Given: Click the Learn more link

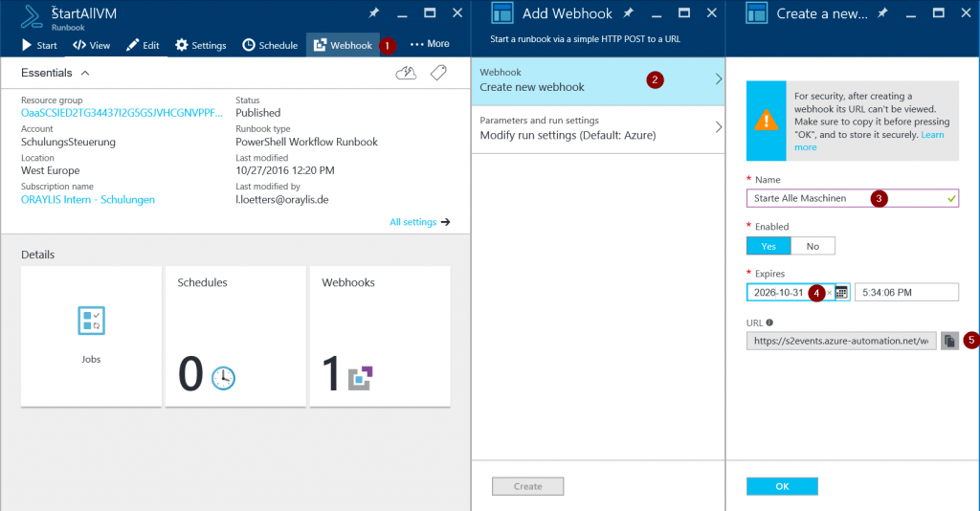Looking at the screenshot, I should [x=869, y=142].
